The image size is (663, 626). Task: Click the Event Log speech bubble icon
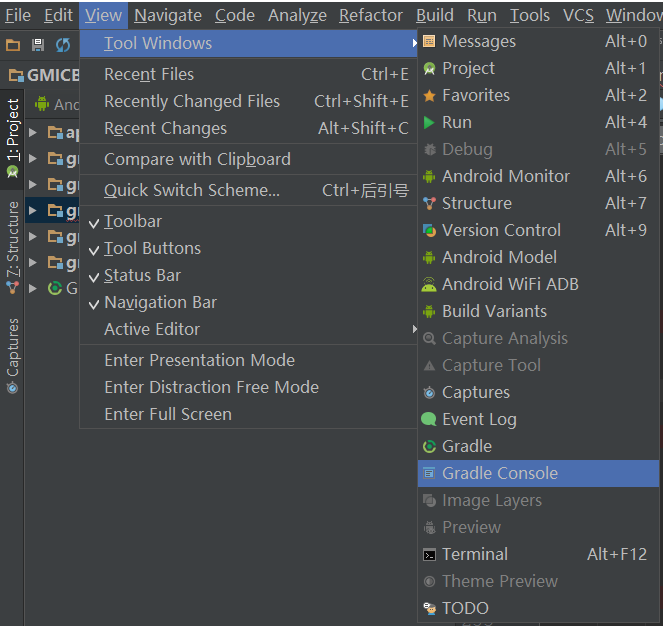click(429, 420)
